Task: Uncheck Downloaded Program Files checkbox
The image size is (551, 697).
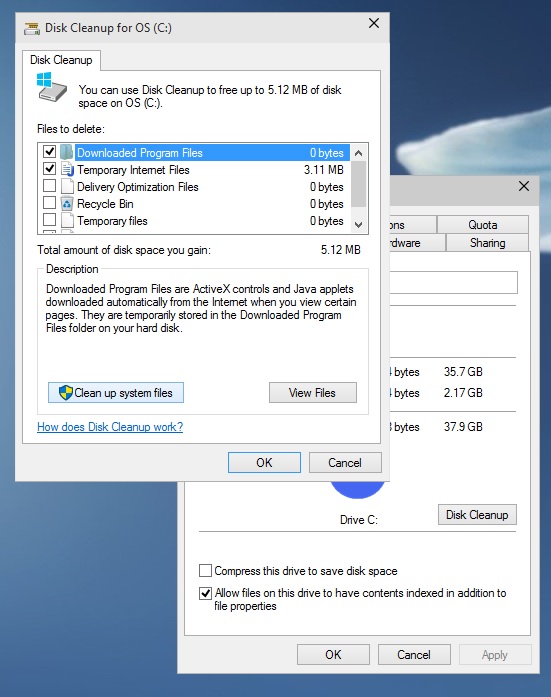Action: [x=49, y=152]
